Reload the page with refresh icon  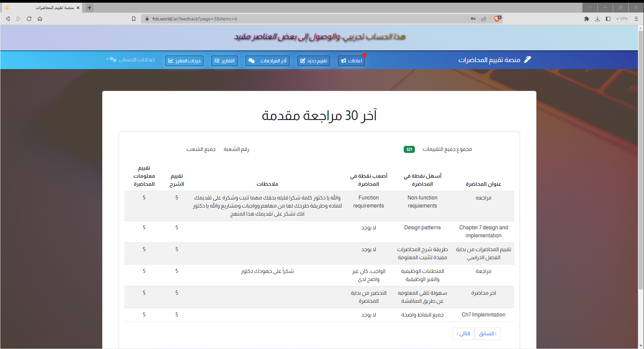point(29,19)
